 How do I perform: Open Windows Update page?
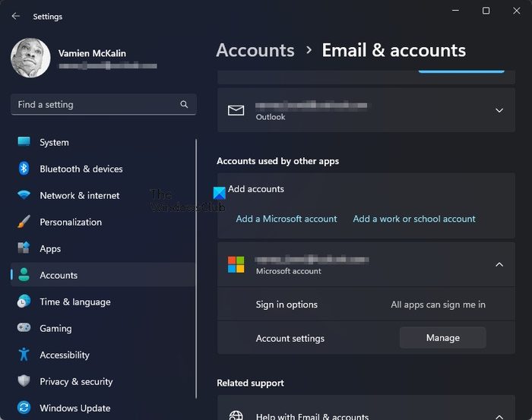coord(103,408)
